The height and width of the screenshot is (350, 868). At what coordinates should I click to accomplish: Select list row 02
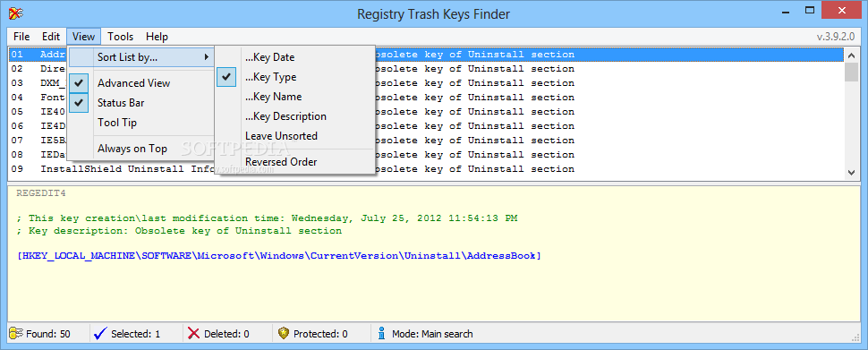426,69
